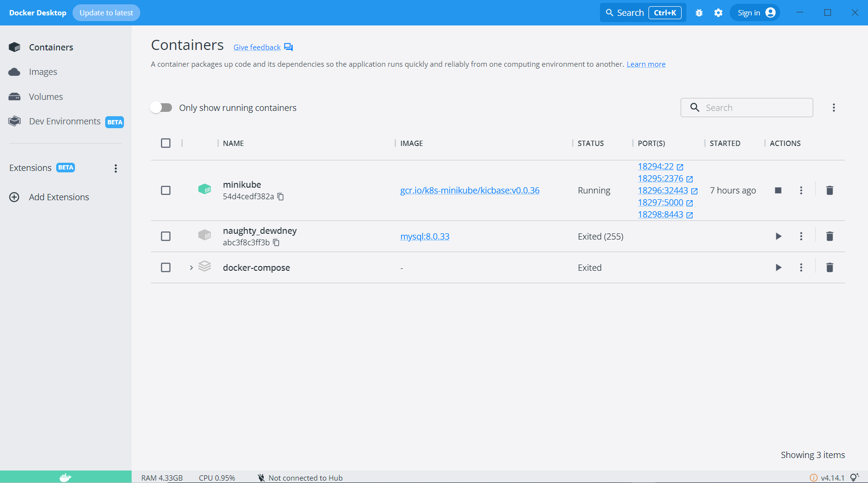The width and height of the screenshot is (868, 483).
Task: Open port 18295:2376 external link icon
Action: coord(689,179)
